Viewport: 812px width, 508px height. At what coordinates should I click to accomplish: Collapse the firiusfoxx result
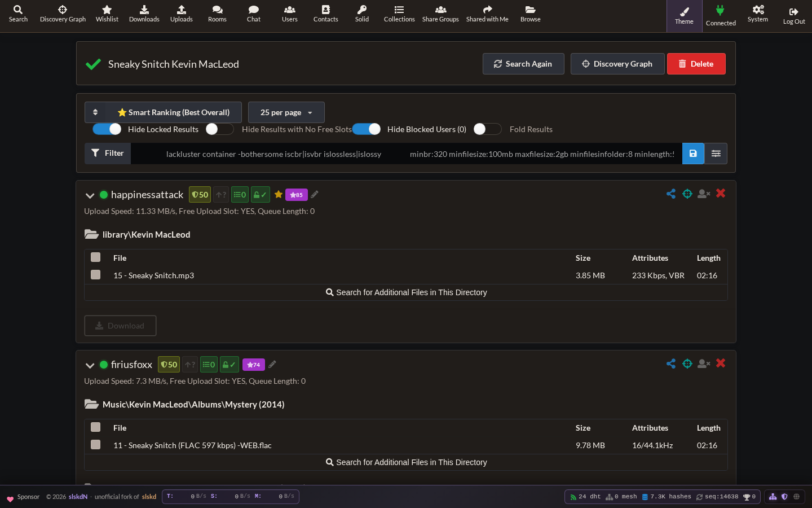click(x=90, y=365)
